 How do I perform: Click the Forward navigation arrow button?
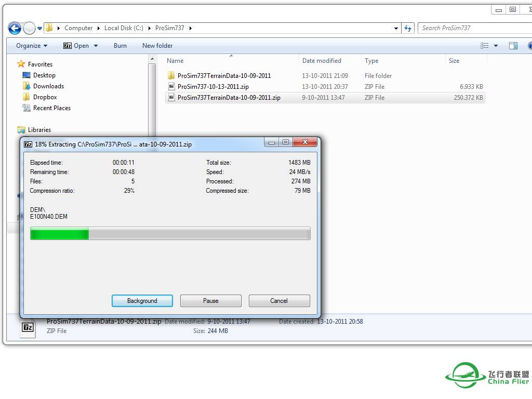point(29,28)
